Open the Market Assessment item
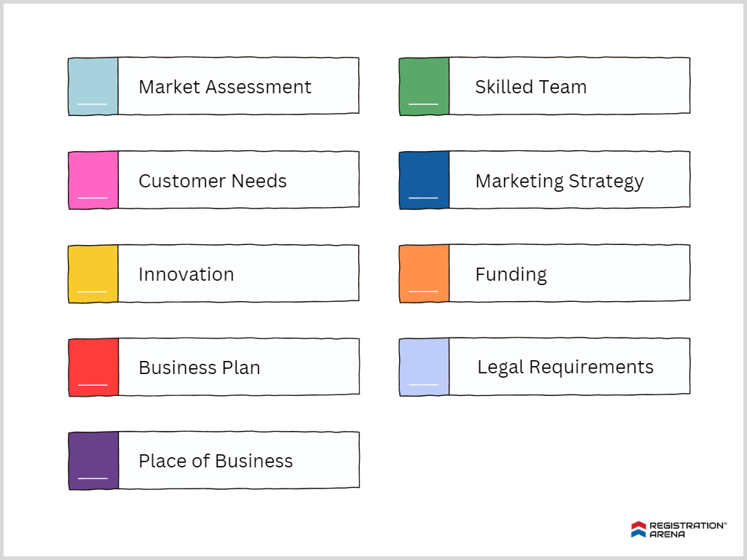This screenshot has width=747, height=560. click(225, 87)
